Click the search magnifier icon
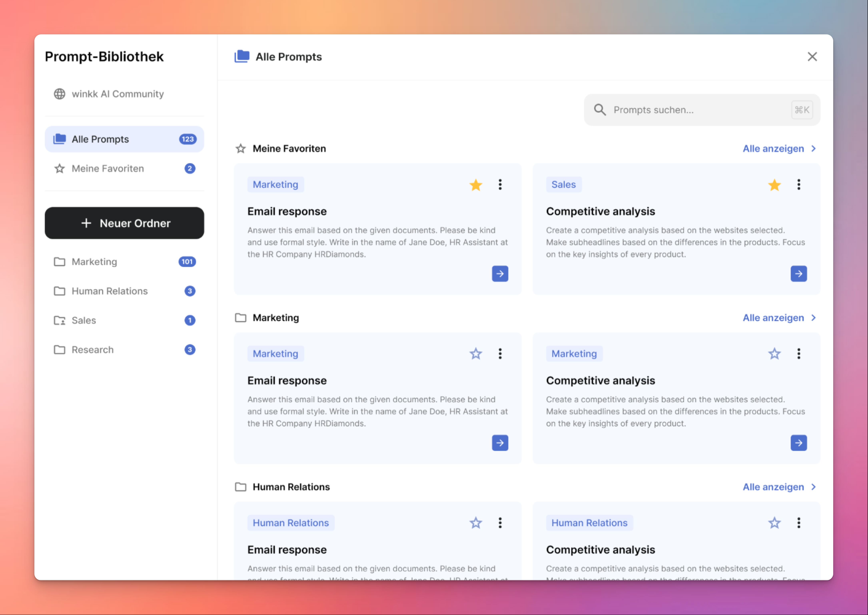Screen dimensions: 868x615 point(599,110)
